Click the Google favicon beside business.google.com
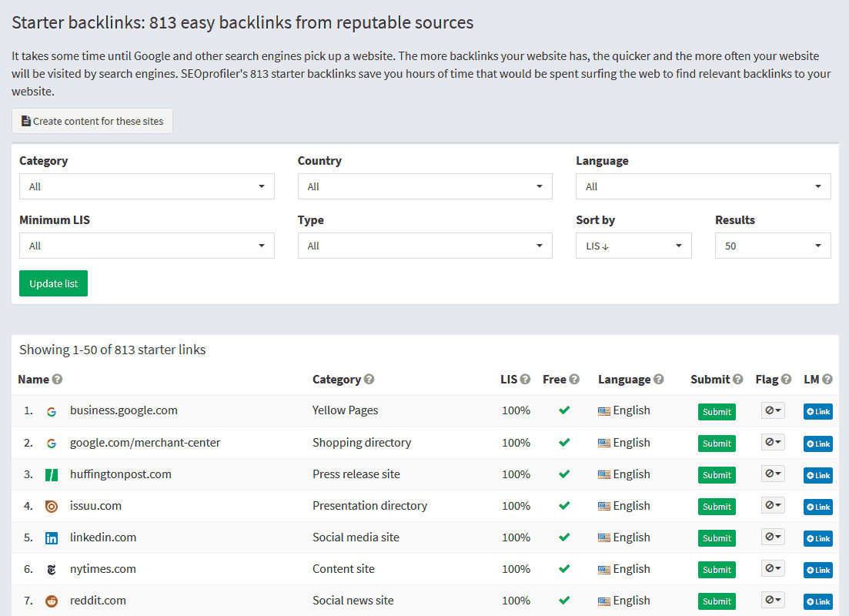Image resolution: width=849 pixels, height=616 pixels. (52, 410)
